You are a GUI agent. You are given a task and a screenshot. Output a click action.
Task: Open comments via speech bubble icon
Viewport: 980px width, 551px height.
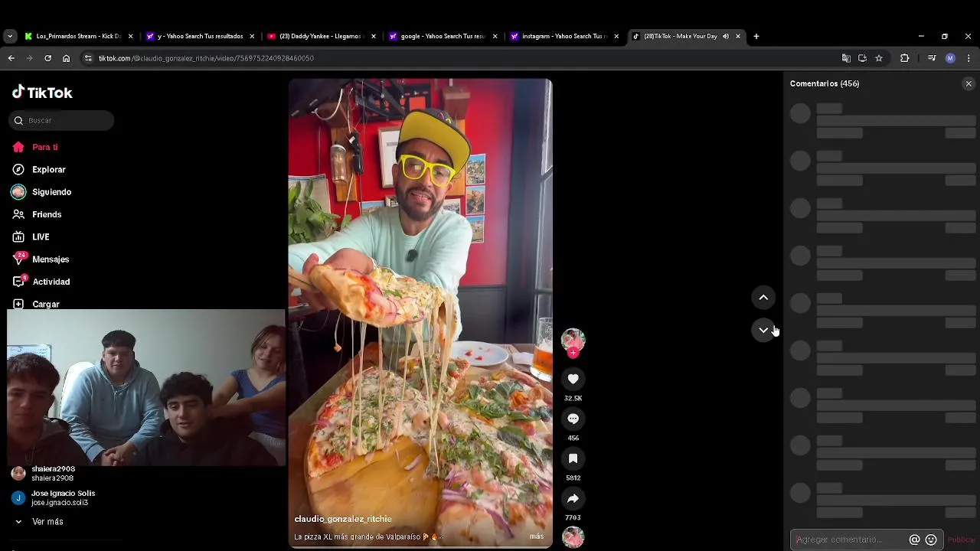[573, 419]
